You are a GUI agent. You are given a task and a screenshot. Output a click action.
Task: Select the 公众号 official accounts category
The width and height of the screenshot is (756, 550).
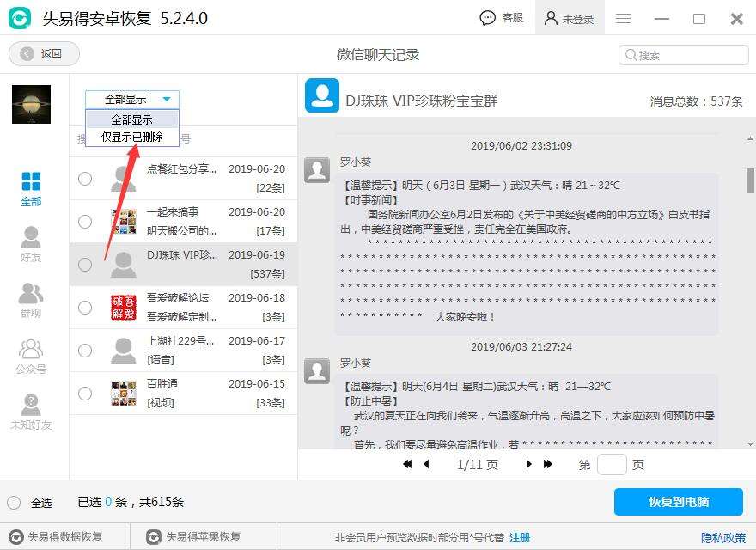point(31,357)
